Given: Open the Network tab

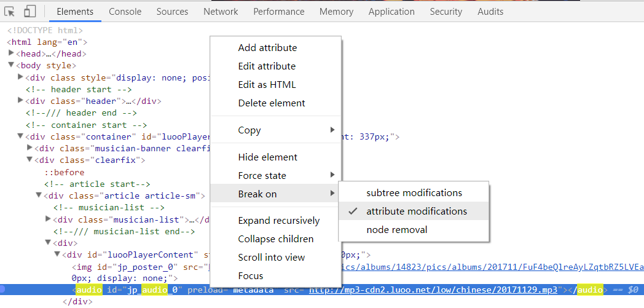Looking at the screenshot, I should click(221, 12).
